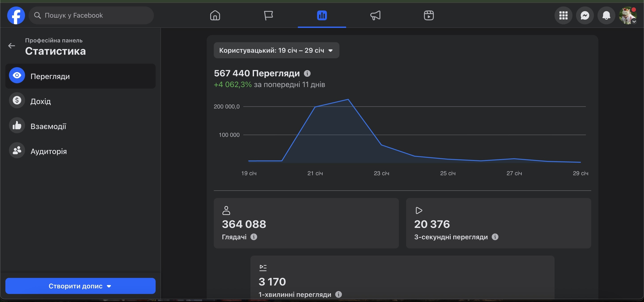This screenshot has width=644, height=302.
Task: Open the notifications bell
Action: [x=606, y=15]
